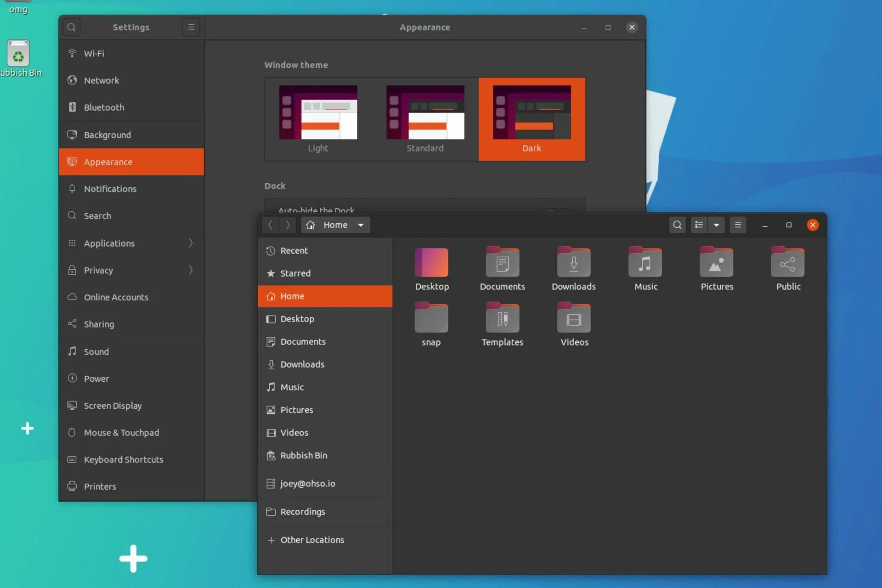The width and height of the screenshot is (882, 588).
Task: Open the file manager hamburger menu
Action: [x=738, y=225]
